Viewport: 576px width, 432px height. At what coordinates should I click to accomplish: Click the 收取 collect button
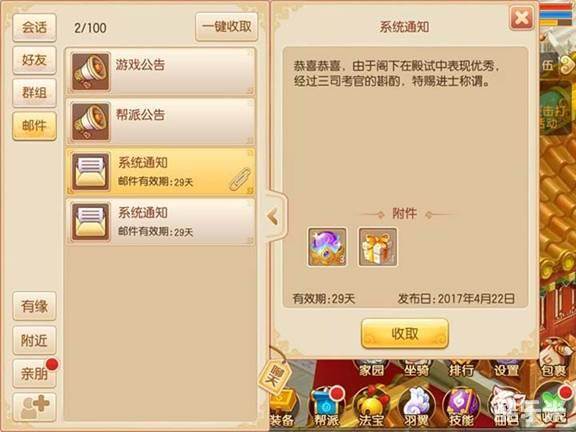405,334
